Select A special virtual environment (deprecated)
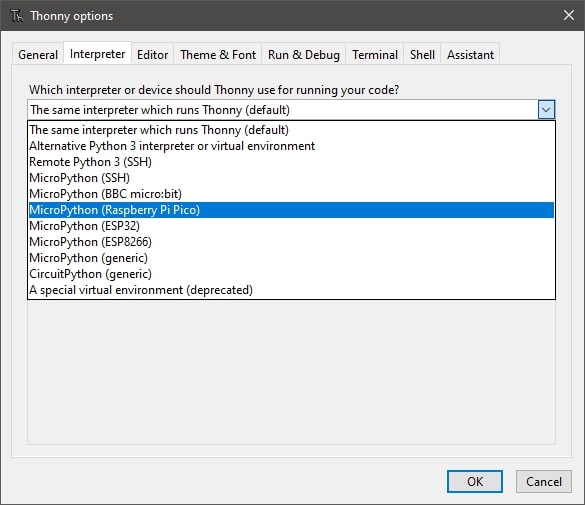The width and height of the screenshot is (585, 505). pos(291,290)
